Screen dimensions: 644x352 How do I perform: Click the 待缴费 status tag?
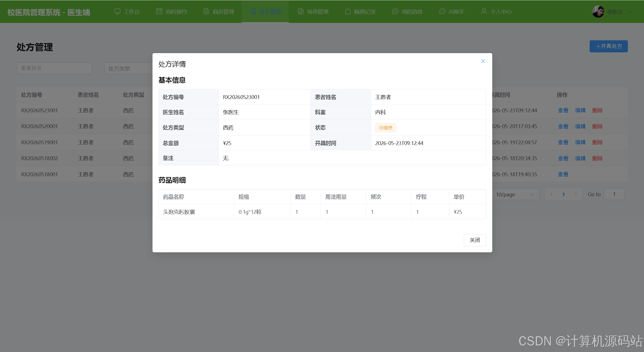tap(386, 128)
